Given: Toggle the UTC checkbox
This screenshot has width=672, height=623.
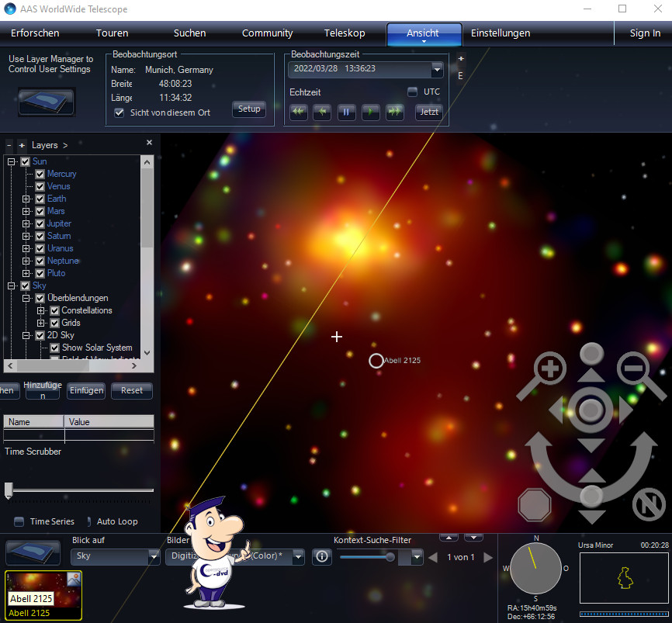Looking at the screenshot, I should point(413,92).
